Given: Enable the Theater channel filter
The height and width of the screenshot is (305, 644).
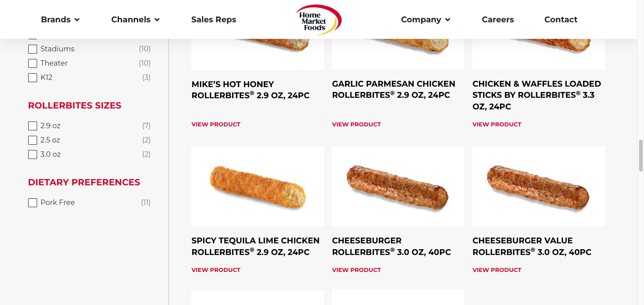Looking at the screenshot, I should pyautogui.click(x=33, y=63).
